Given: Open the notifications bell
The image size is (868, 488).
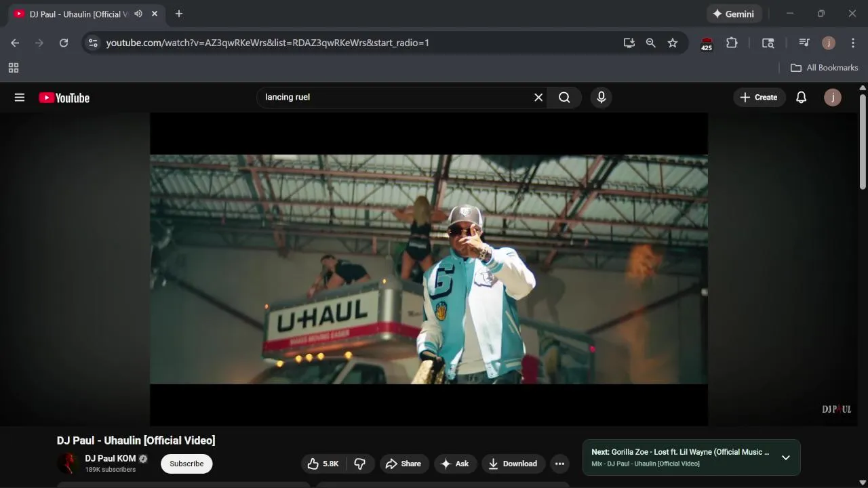Looking at the screenshot, I should [x=801, y=98].
